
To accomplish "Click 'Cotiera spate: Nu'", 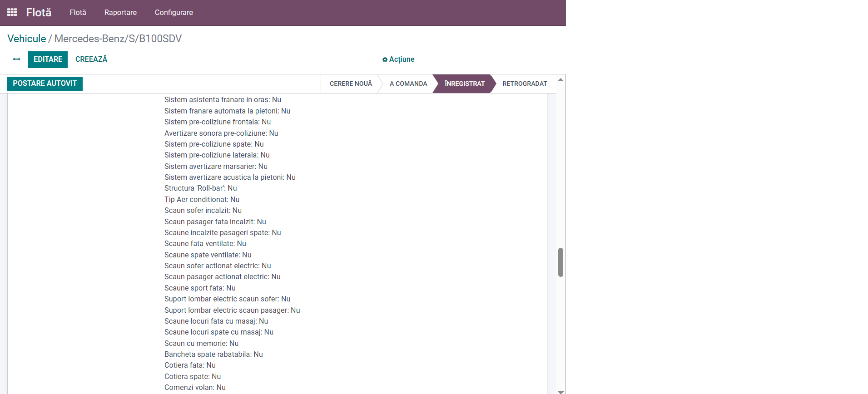I will (193, 377).
